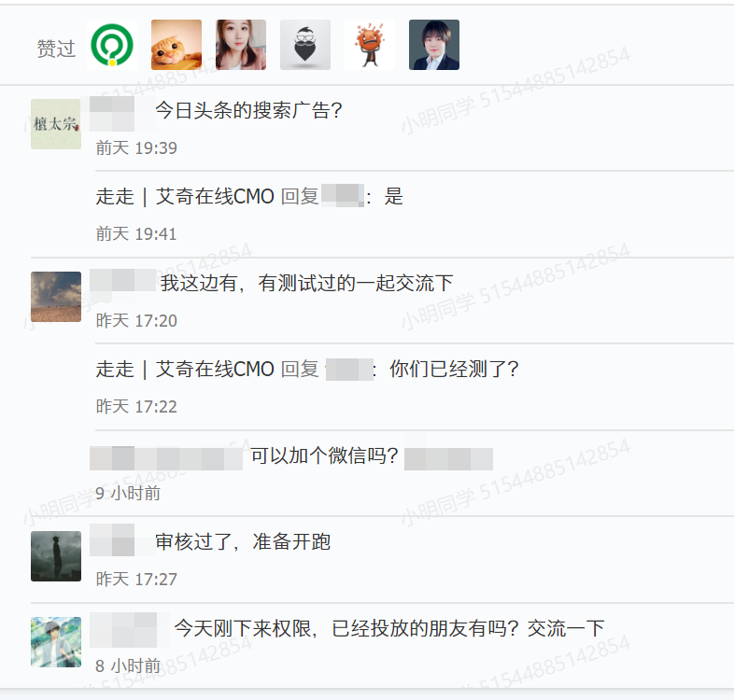
Task: Click the dark silhouette figure avatar
Action: click(56, 556)
